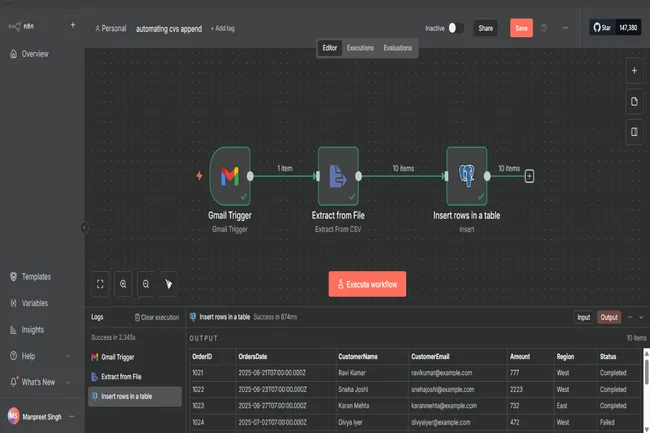650x433 pixels.
Task: Click Execute workflow button
Action: (x=367, y=284)
